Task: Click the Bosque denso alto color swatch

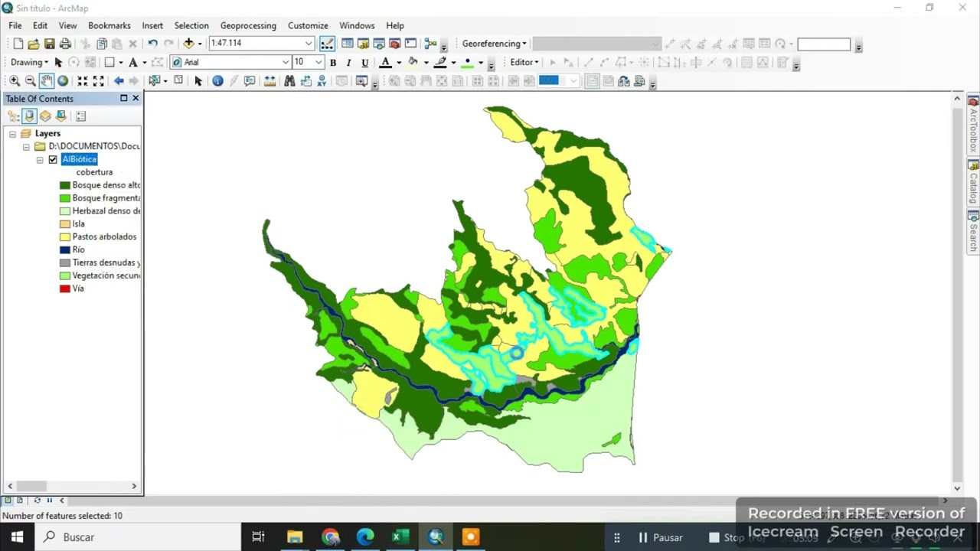Action: pyautogui.click(x=65, y=185)
